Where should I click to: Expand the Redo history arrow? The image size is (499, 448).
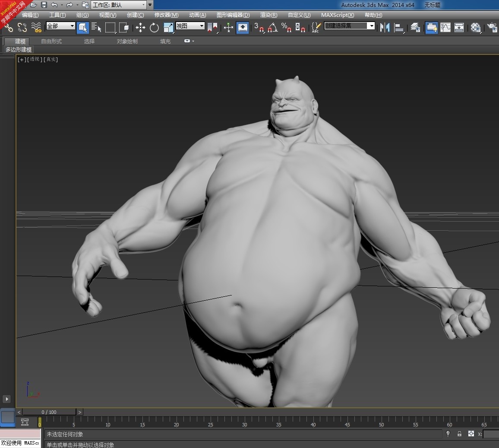point(77,5)
